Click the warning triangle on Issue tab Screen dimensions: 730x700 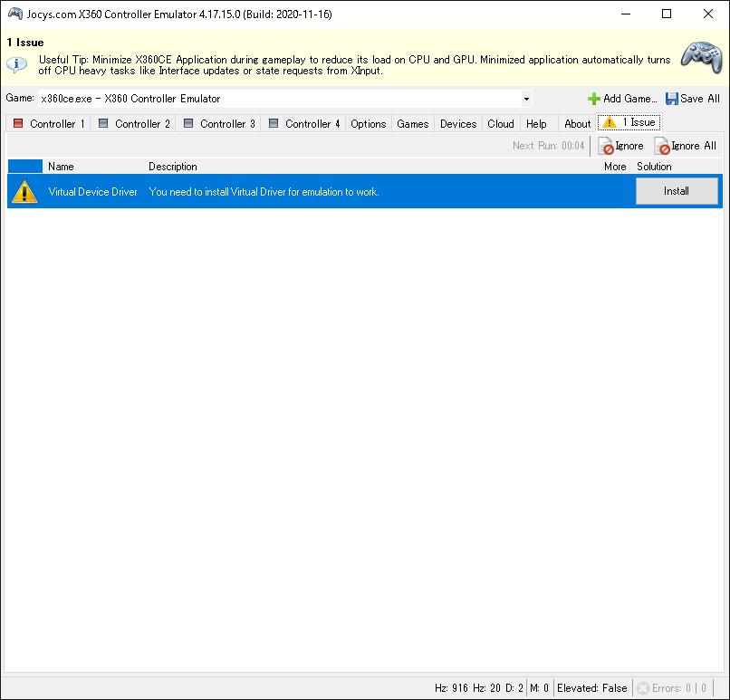(x=610, y=122)
